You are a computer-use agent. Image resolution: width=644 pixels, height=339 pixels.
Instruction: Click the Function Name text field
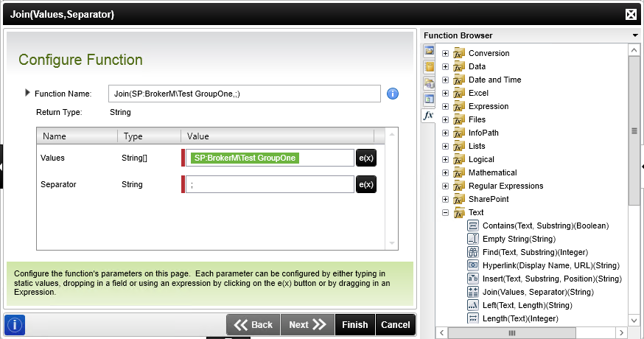tap(245, 94)
